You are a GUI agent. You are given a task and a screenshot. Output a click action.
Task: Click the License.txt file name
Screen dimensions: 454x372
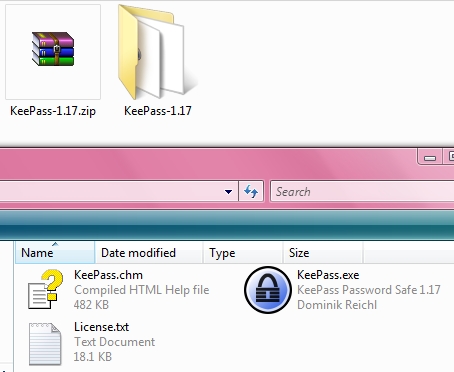(x=101, y=327)
